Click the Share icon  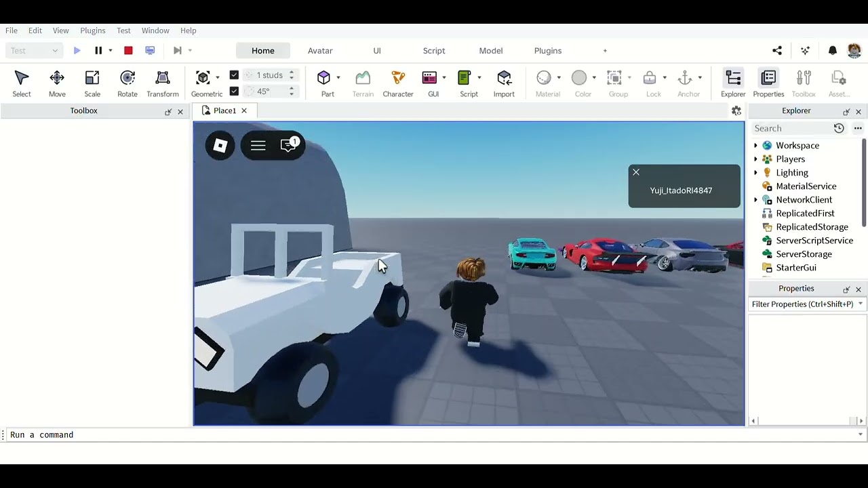coord(777,51)
